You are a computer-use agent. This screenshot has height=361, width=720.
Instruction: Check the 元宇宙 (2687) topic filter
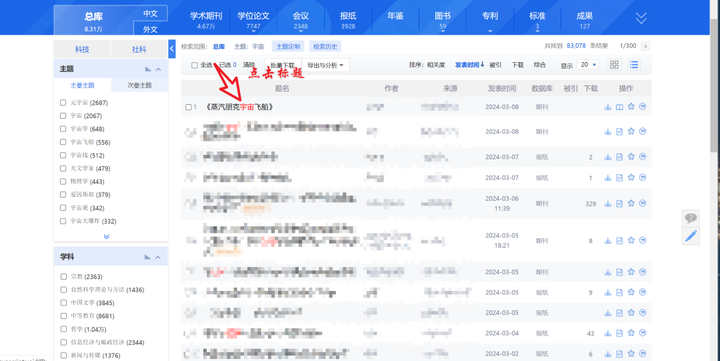63,102
